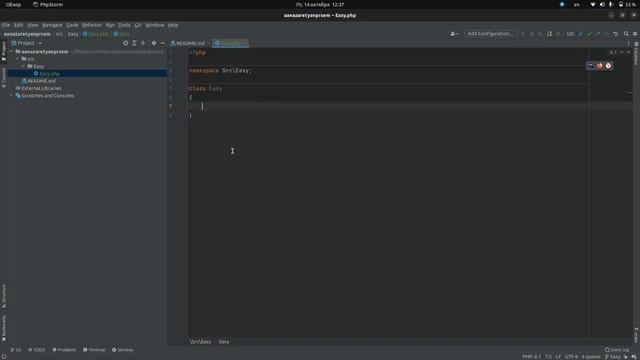Open the Event Log
Screen dimensions: 640x360
(617, 350)
